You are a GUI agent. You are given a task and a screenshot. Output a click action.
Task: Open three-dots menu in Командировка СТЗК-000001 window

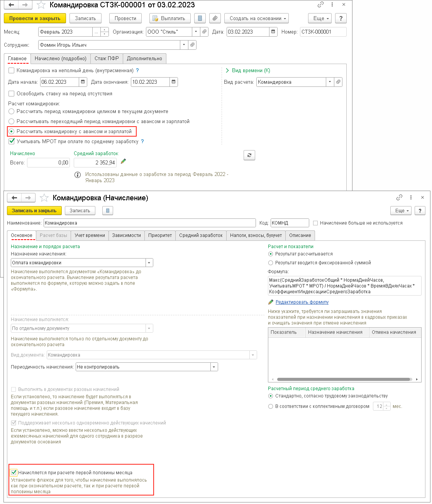tap(332, 5)
